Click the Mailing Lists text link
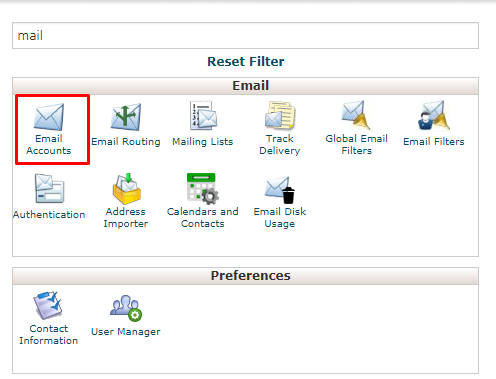 point(203,142)
